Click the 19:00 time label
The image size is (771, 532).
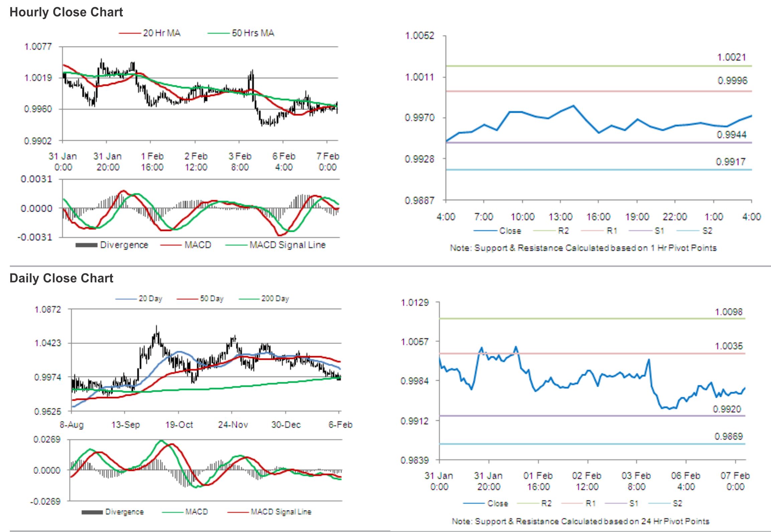pyautogui.click(x=637, y=217)
